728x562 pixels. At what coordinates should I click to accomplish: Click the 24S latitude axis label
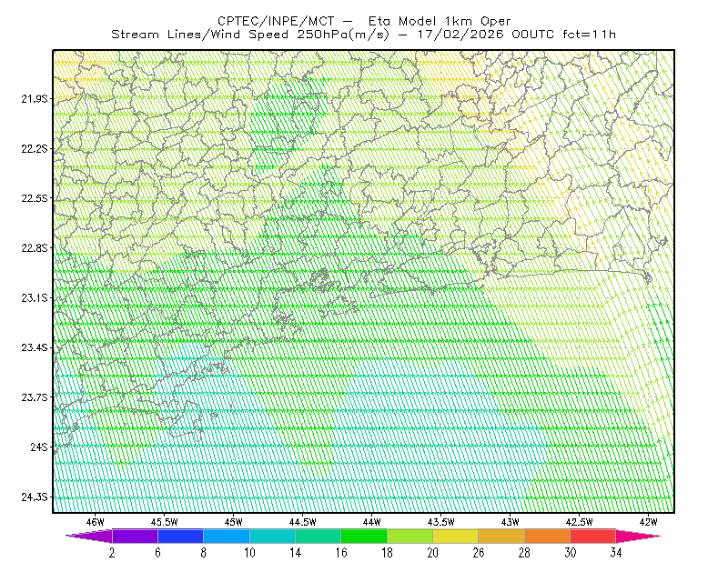(39, 447)
